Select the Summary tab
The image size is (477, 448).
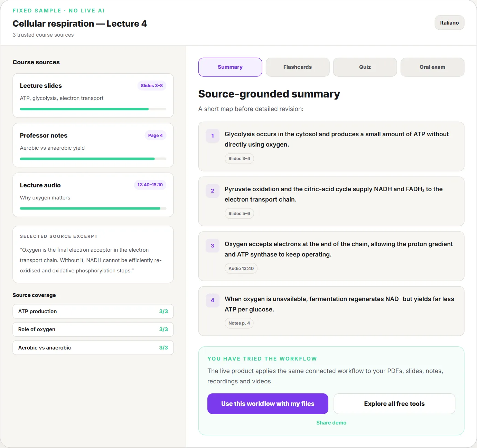(230, 67)
